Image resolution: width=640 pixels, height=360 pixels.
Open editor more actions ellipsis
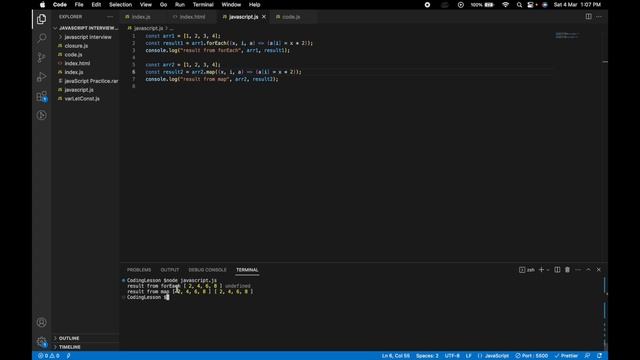coord(599,17)
